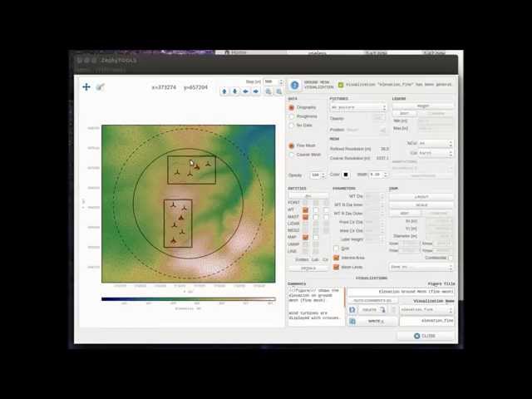Screen dimensions: 532x399
Task: Toggle the first MAP entity checkbox
Action: point(305,237)
